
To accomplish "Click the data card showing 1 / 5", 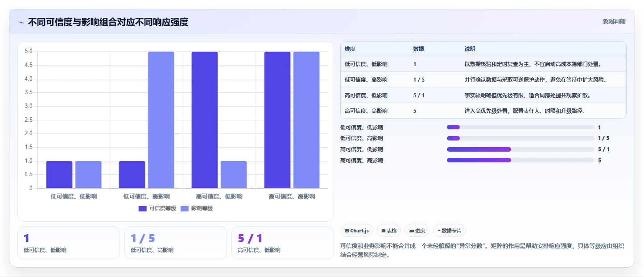I will coord(176,243).
